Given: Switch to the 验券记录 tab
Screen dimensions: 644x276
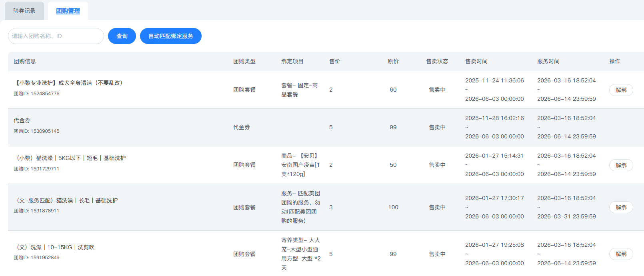Looking at the screenshot, I should [24, 11].
